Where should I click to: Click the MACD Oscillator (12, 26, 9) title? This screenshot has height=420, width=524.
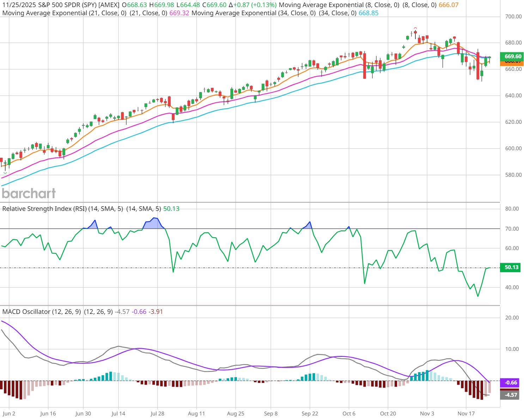point(42,312)
